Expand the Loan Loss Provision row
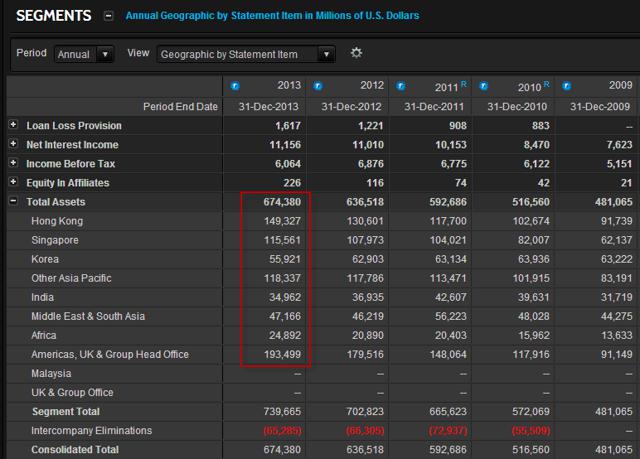The image size is (640, 459). (x=13, y=124)
